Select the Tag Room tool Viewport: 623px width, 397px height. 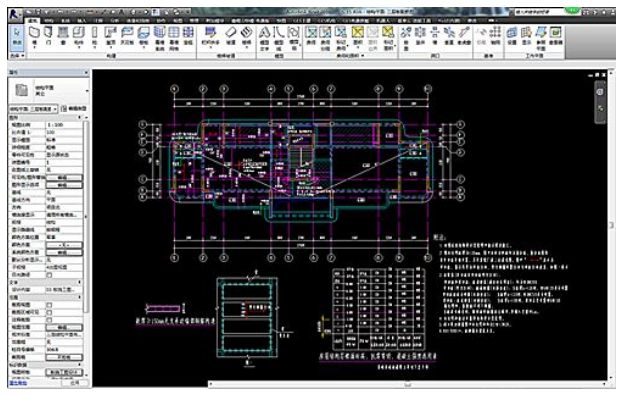tap(341, 38)
